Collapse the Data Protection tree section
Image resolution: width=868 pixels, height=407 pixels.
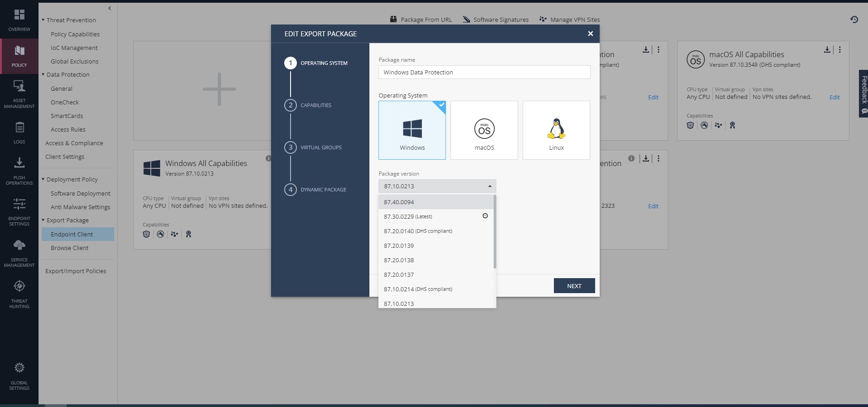[x=43, y=74]
